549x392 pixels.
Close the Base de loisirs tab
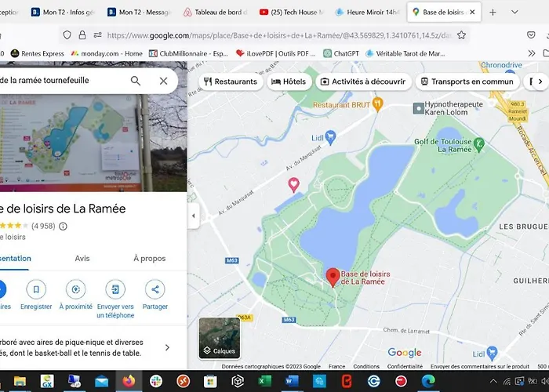coord(472,13)
